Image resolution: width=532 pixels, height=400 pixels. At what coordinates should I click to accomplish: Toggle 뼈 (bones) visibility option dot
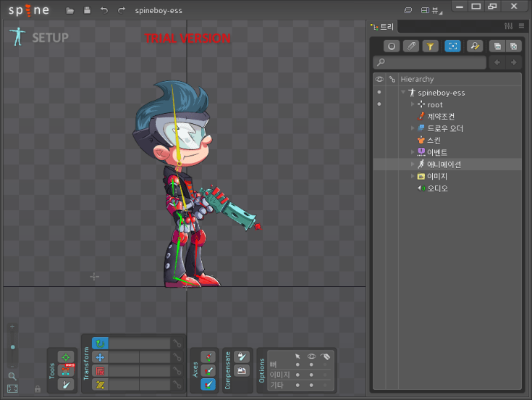[x=311, y=364]
